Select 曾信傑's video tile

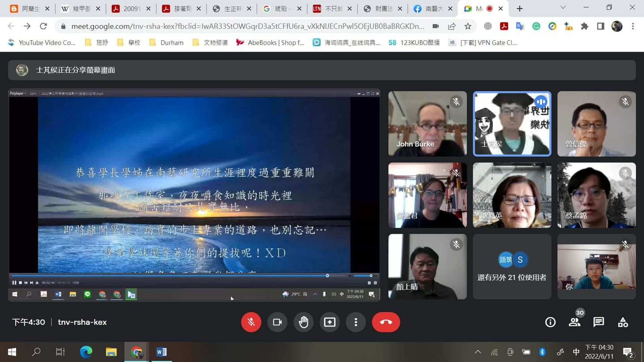(597, 124)
